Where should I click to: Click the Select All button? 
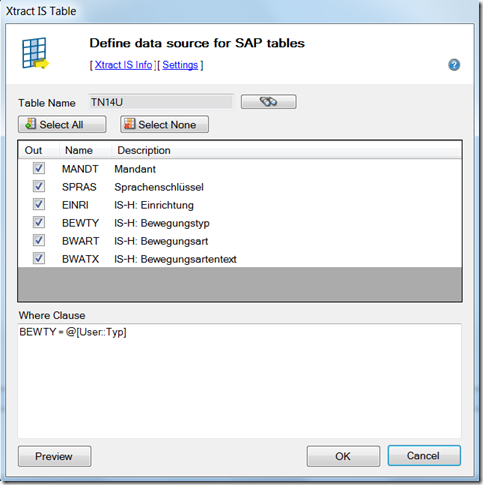(62, 124)
